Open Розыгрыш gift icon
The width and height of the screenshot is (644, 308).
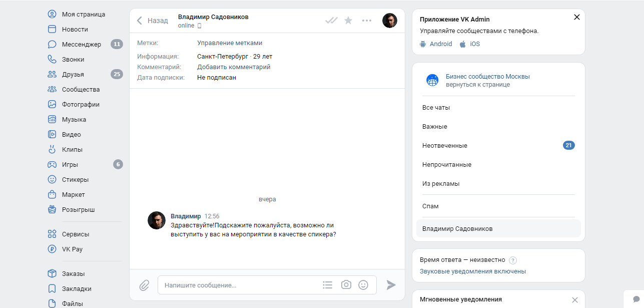coord(52,209)
